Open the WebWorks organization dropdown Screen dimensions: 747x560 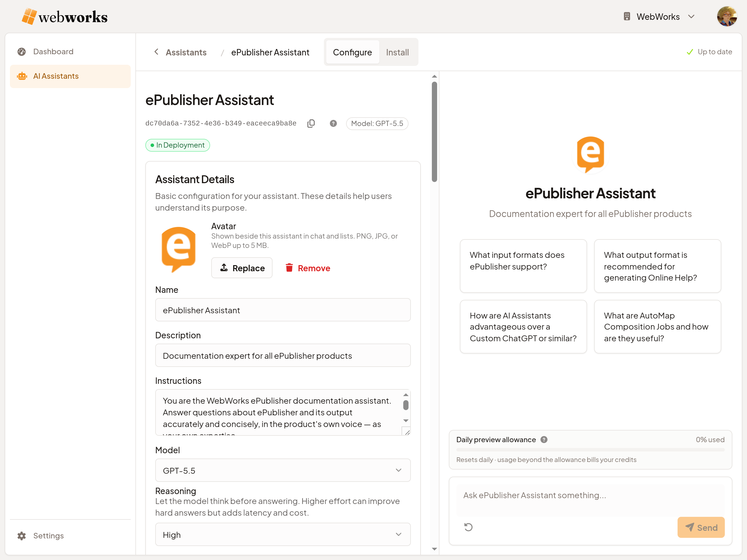659,17
